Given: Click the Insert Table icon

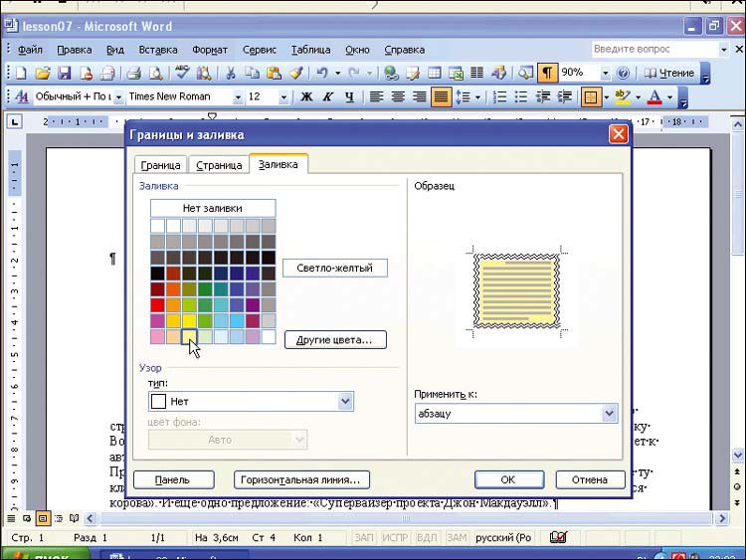Looking at the screenshot, I should point(435,73).
